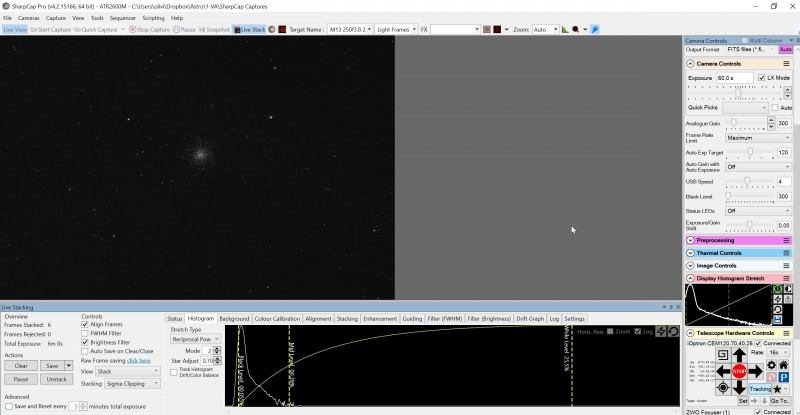Click the Clear button in Live Stacking

pyautogui.click(x=21, y=366)
